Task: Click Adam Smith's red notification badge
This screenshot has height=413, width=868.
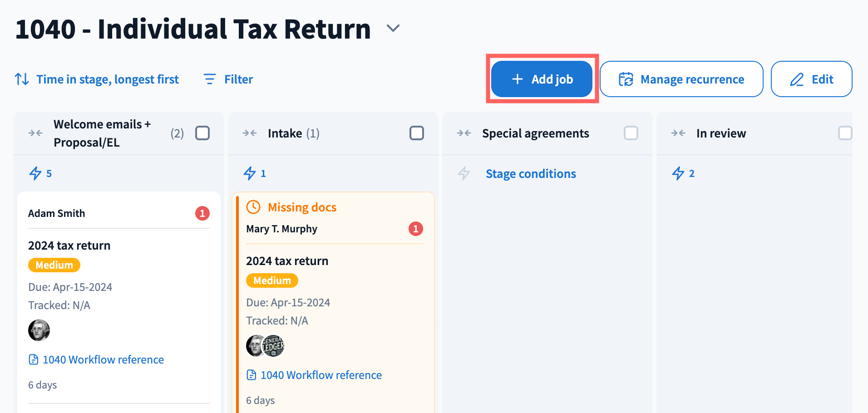Action: click(x=202, y=213)
